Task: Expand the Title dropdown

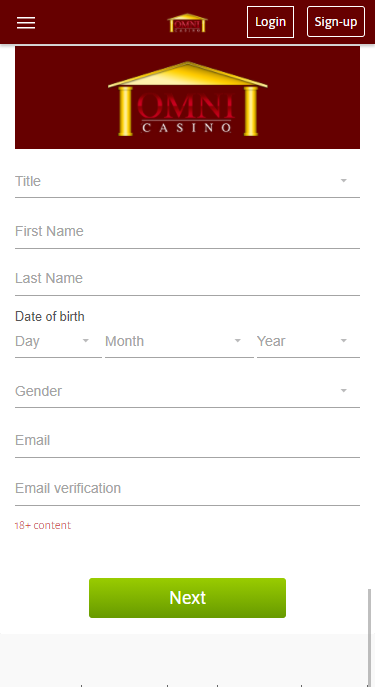Action: (188, 181)
